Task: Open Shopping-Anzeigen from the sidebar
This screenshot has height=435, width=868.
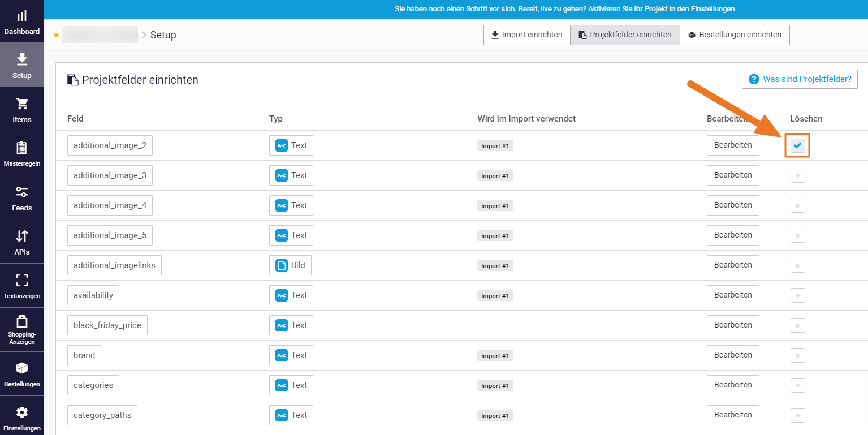Action: pos(21,329)
